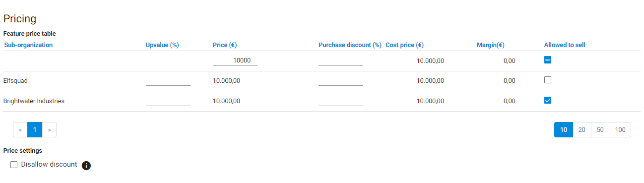Enable Allowed to sell for Elfsquad
The image size is (644, 183).
coord(548,80)
